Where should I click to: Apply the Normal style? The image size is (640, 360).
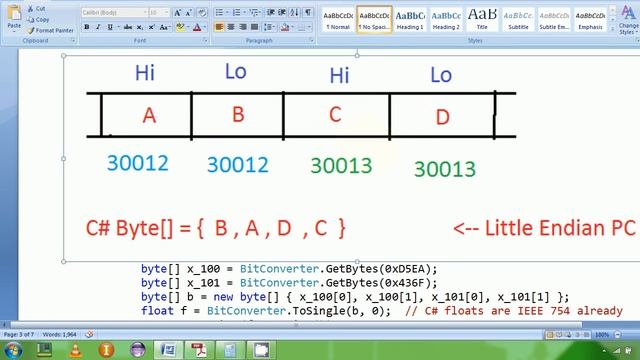pos(338,19)
